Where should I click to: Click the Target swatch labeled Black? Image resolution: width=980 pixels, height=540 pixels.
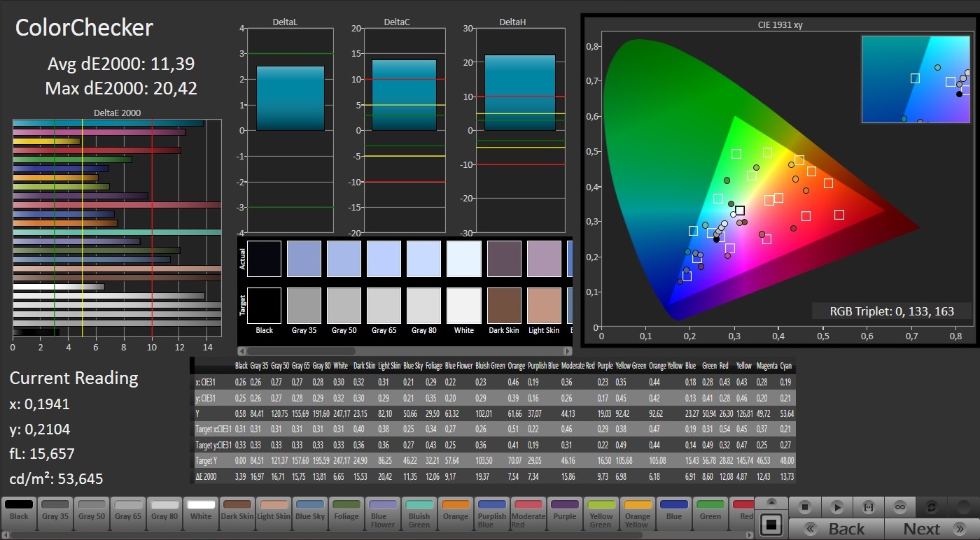pyautogui.click(x=264, y=305)
